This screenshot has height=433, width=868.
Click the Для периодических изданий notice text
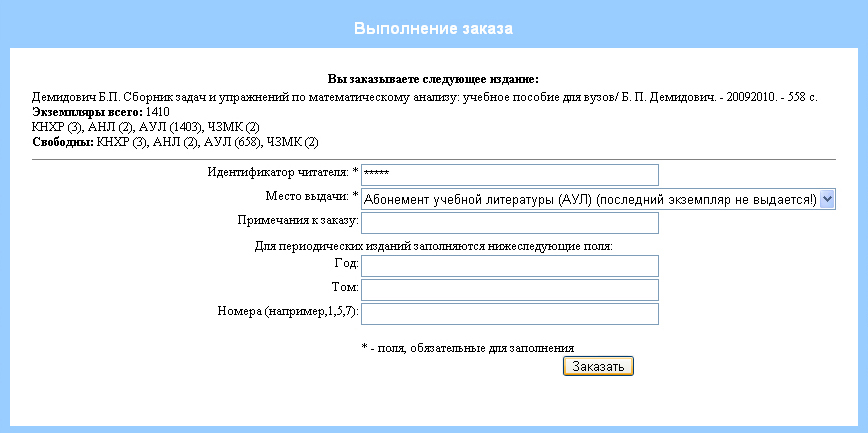pos(433,246)
